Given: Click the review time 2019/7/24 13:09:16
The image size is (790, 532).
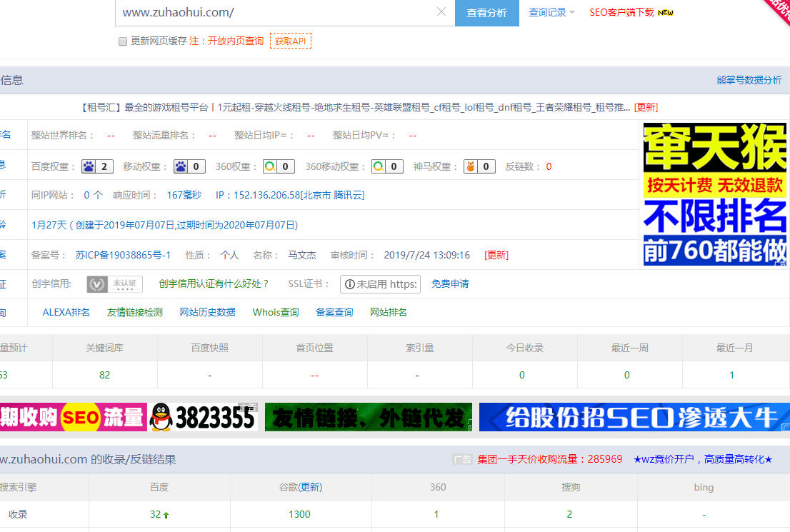Looking at the screenshot, I should (426, 255).
